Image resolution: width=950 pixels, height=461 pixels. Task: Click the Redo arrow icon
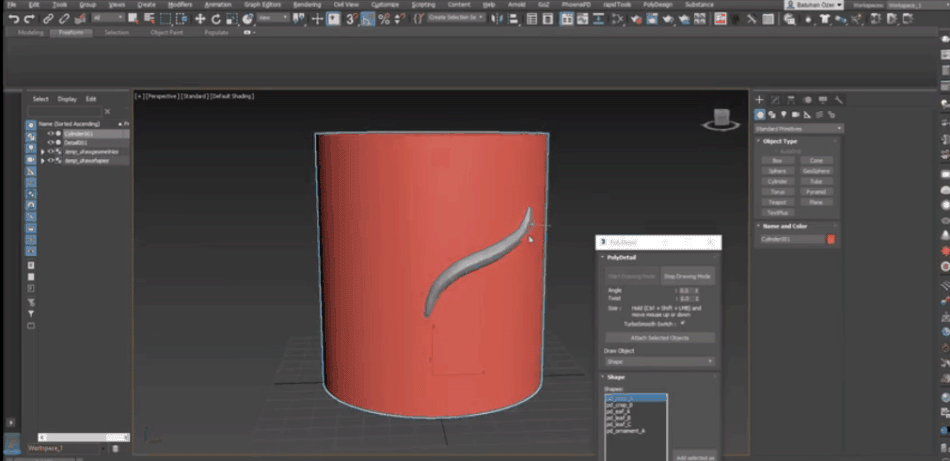pos(30,19)
